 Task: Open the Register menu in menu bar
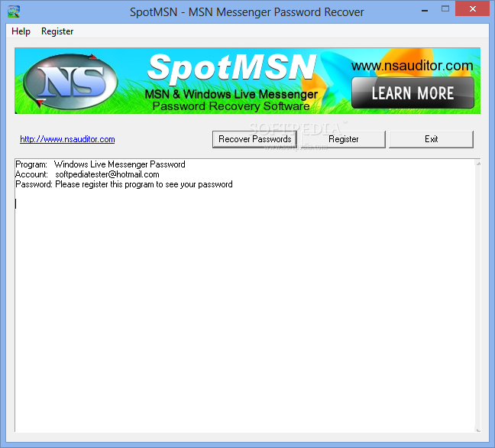coord(57,31)
